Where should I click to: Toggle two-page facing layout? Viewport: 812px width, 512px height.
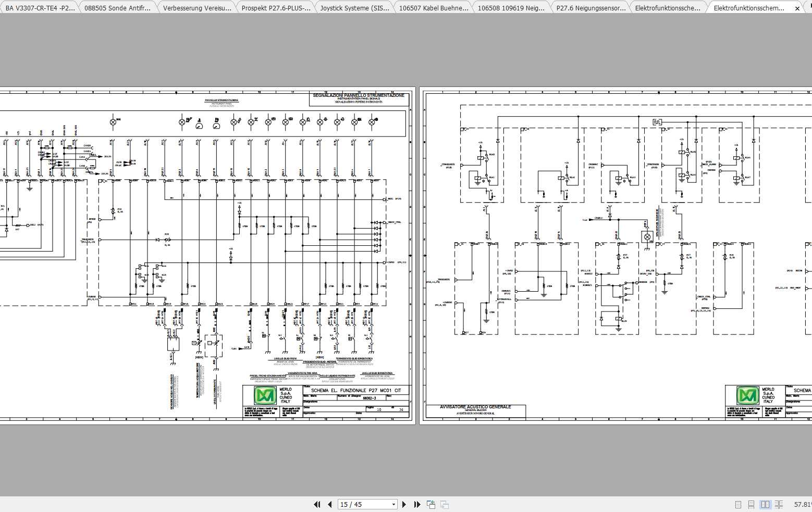(765, 504)
